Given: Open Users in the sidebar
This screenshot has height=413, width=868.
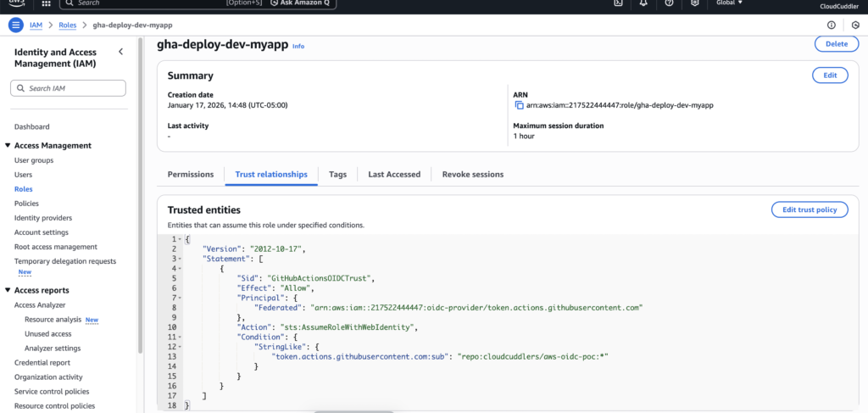Looking at the screenshot, I should [x=23, y=175].
